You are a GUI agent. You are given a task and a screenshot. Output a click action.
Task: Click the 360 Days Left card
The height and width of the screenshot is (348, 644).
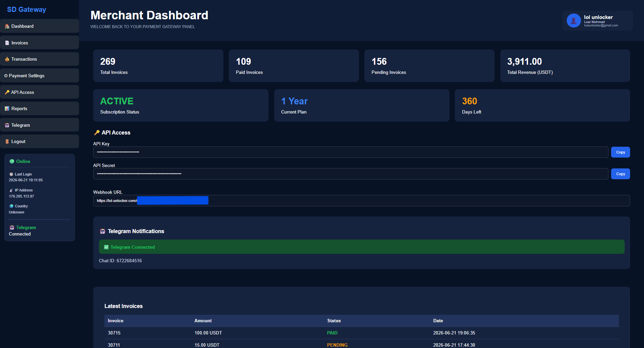tap(542, 105)
